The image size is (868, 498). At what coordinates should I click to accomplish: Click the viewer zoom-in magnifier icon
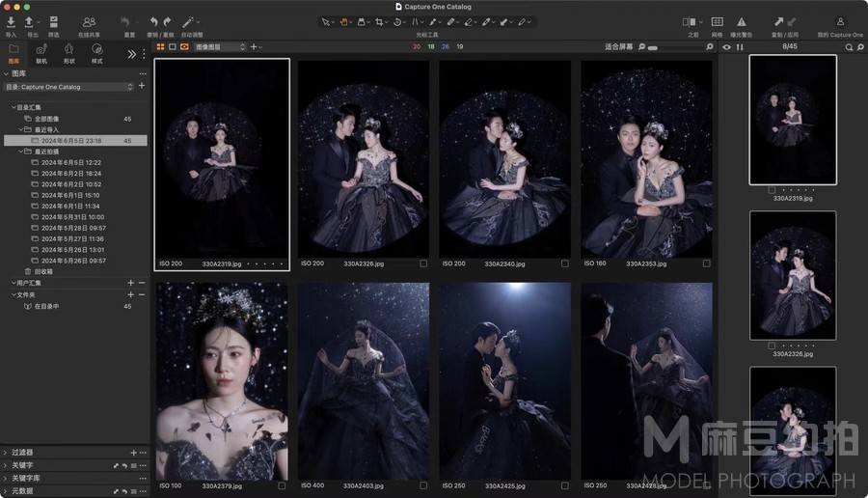click(710, 47)
